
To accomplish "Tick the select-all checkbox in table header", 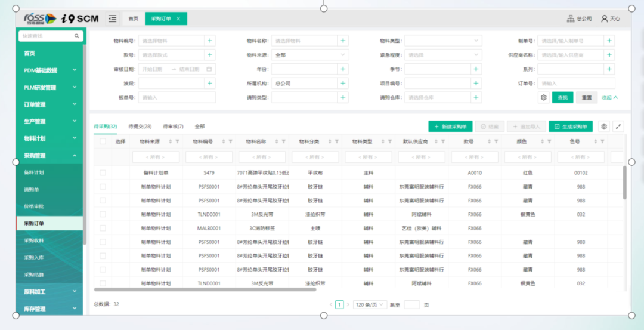I will [x=103, y=141].
